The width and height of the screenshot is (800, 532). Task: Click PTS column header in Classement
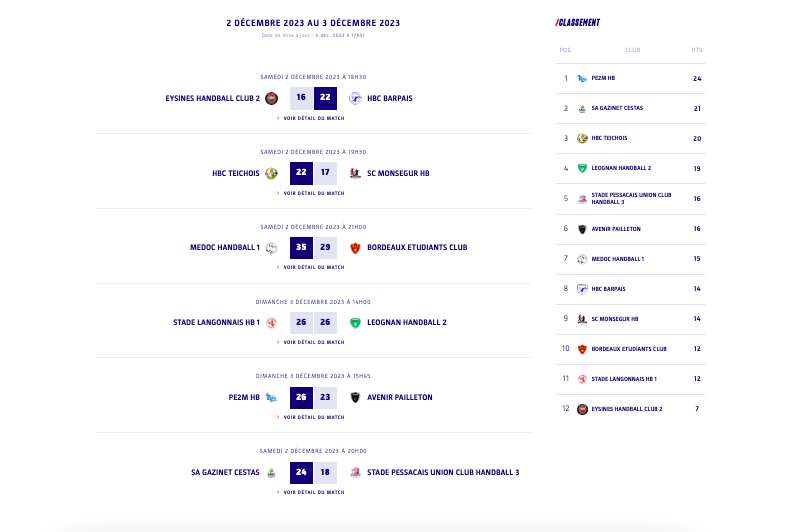[x=697, y=49]
